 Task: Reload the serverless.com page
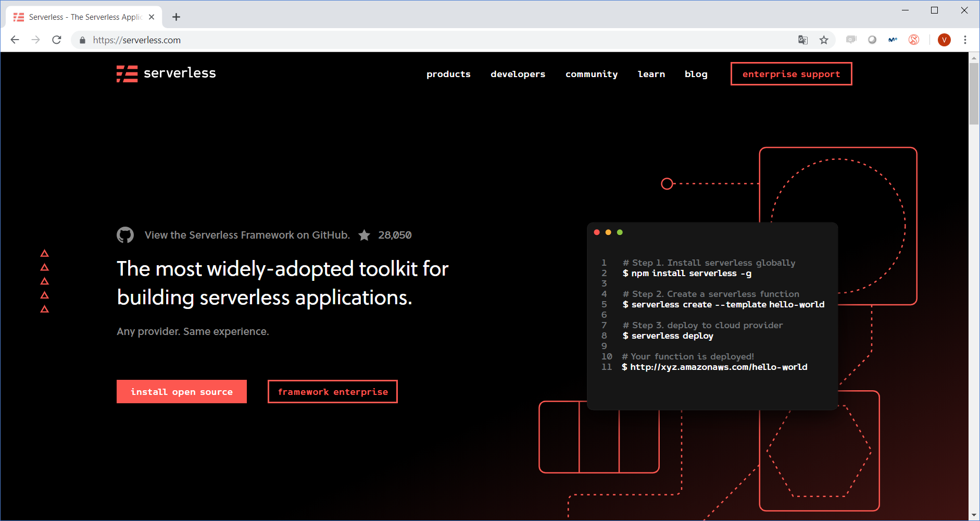point(57,40)
